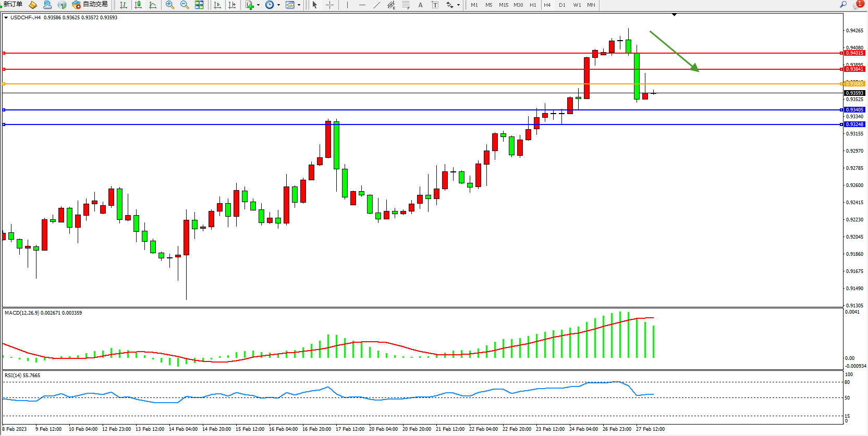Select the text label tool

click(421, 5)
